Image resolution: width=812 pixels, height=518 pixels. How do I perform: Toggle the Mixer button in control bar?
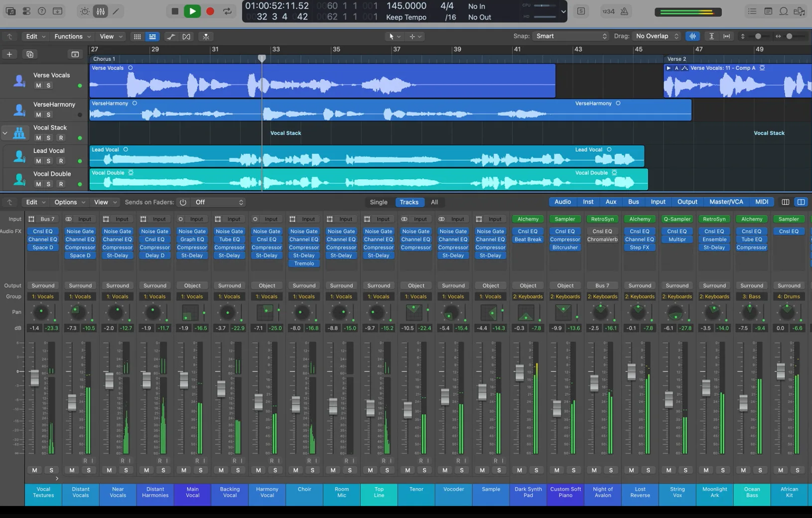[x=101, y=11]
